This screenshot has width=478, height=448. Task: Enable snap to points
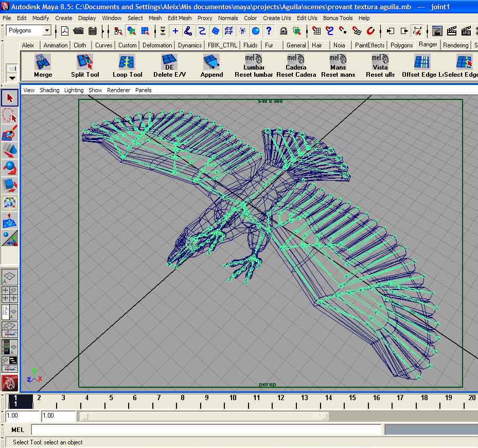coord(343,31)
